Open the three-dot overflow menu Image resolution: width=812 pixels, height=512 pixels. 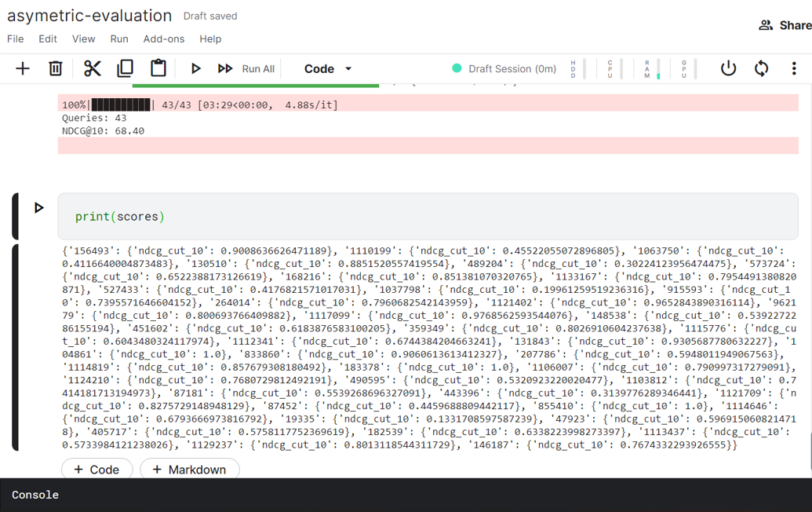(x=794, y=68)
